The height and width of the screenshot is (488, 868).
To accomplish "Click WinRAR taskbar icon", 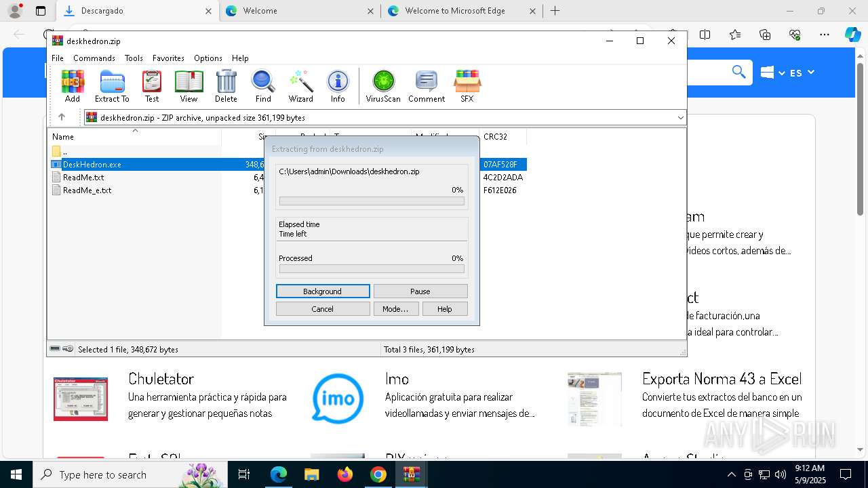I will pyautogui.click(x=412, y=474).
